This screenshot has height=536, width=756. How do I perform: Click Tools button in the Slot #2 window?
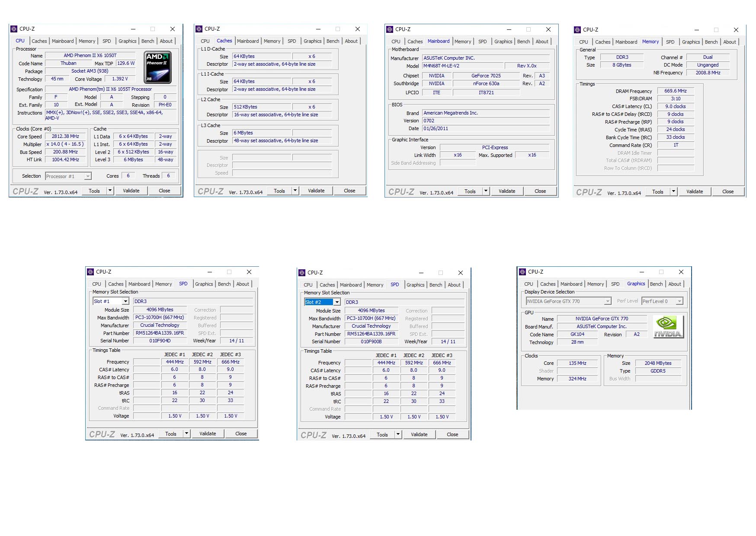point(382,434)
